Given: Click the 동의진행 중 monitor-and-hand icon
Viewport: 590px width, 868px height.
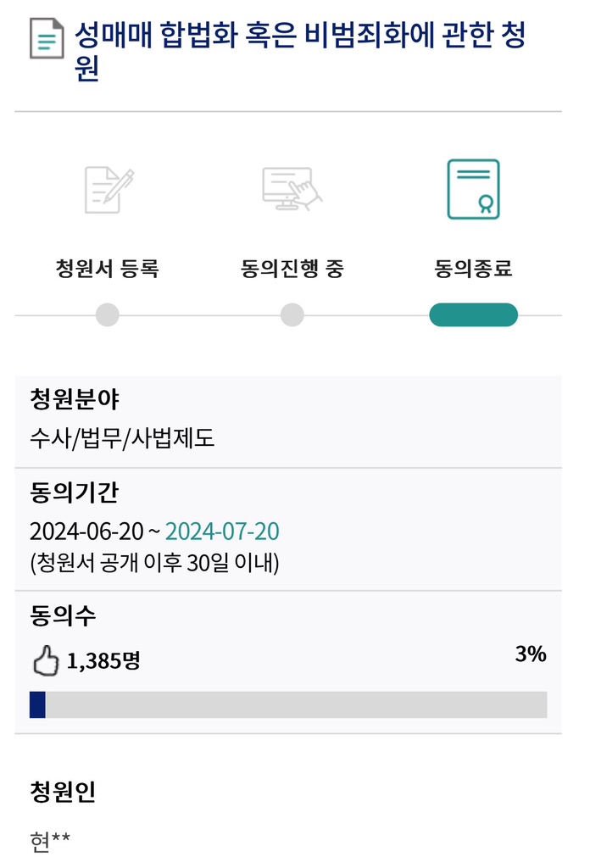Looking at the screenshot, I should click(292, 189).
